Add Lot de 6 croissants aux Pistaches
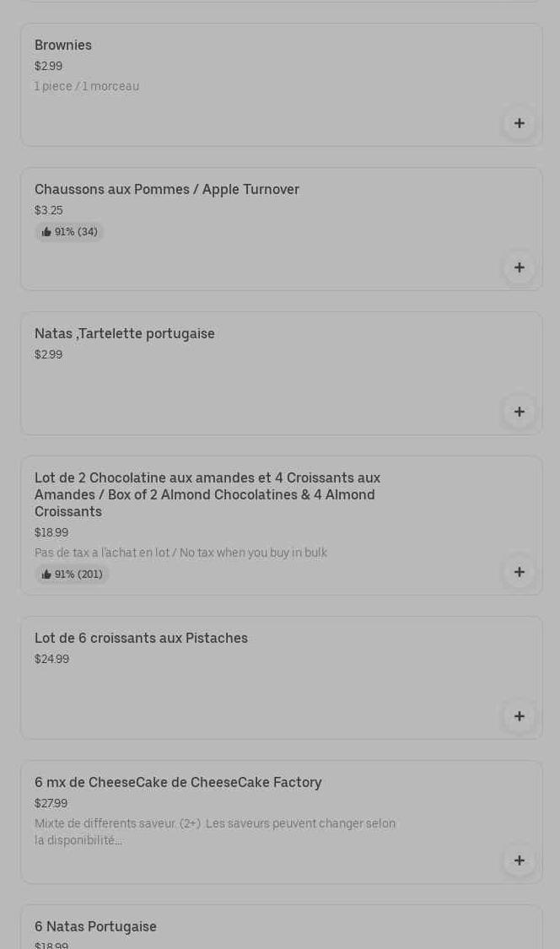560x949 pixels. tap(519, 716)
